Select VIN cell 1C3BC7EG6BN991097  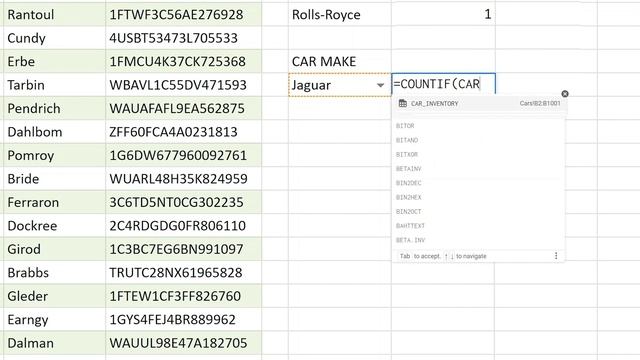click(x=184, y=249)
